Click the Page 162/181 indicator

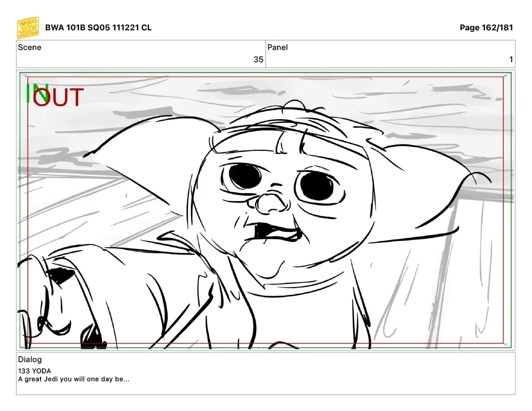[486, 28]
